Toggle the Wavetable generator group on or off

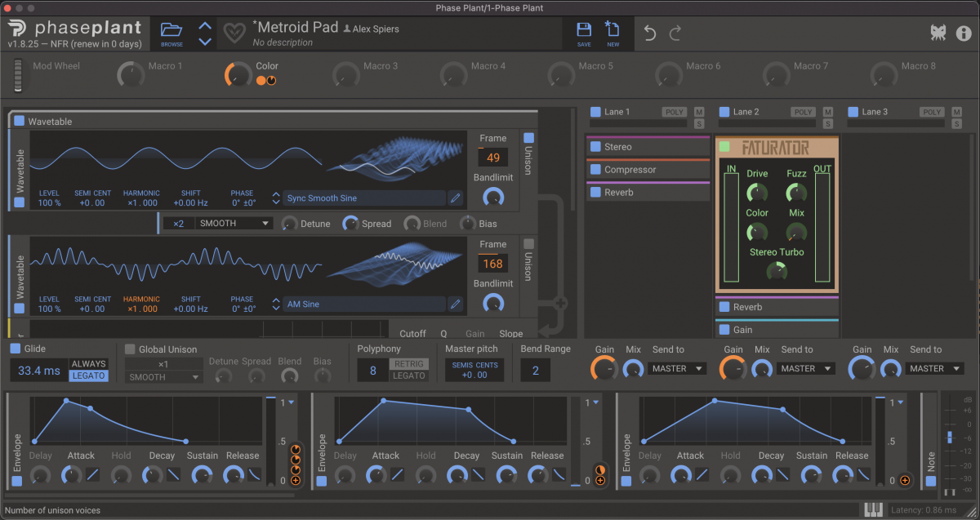click(20, 121)
